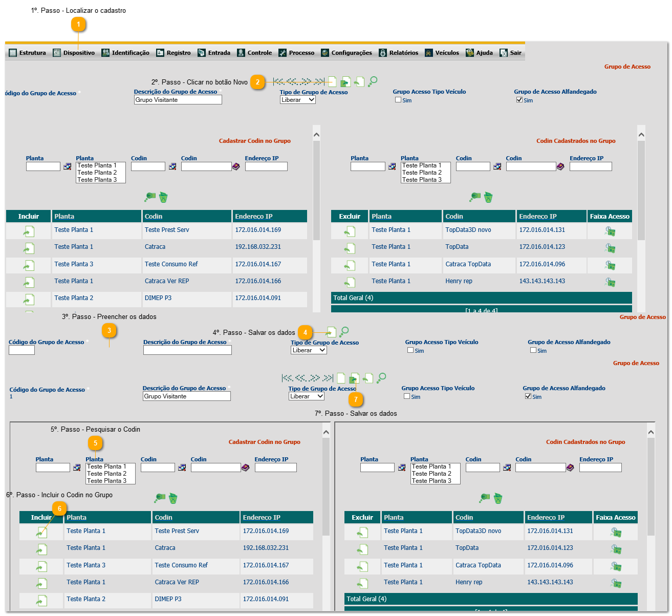Click the save icon pointed by step 4
The width and height of the screenshot is (672, 616).
[x=332, y=332]
